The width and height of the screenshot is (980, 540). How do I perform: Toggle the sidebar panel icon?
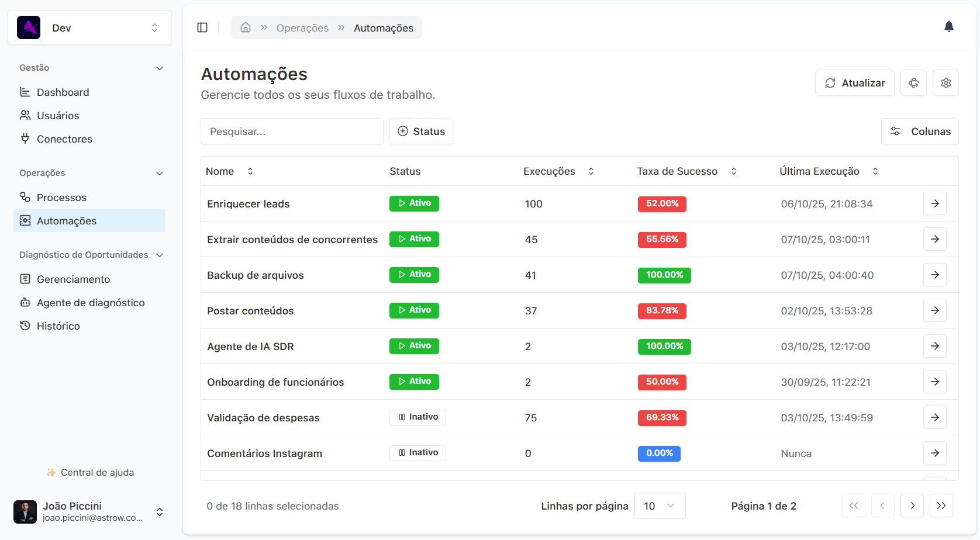point(202,27)
